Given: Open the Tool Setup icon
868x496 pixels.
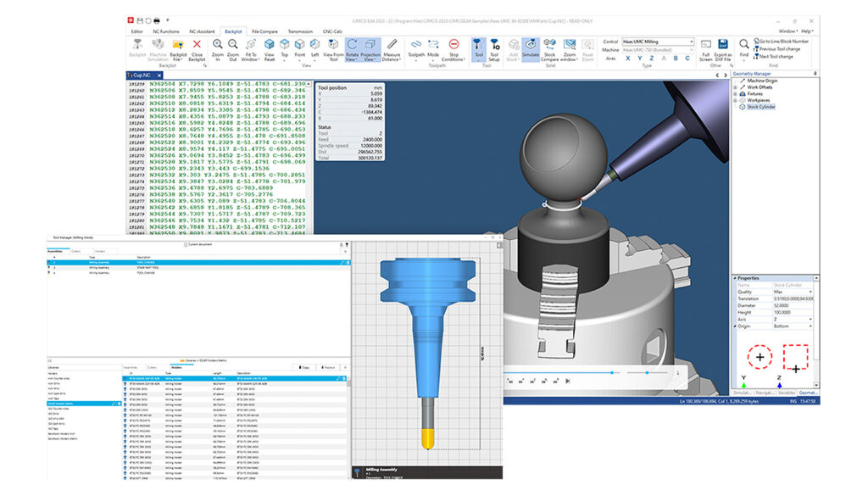Looking at the screenshot, I should [x=493, y=46].
